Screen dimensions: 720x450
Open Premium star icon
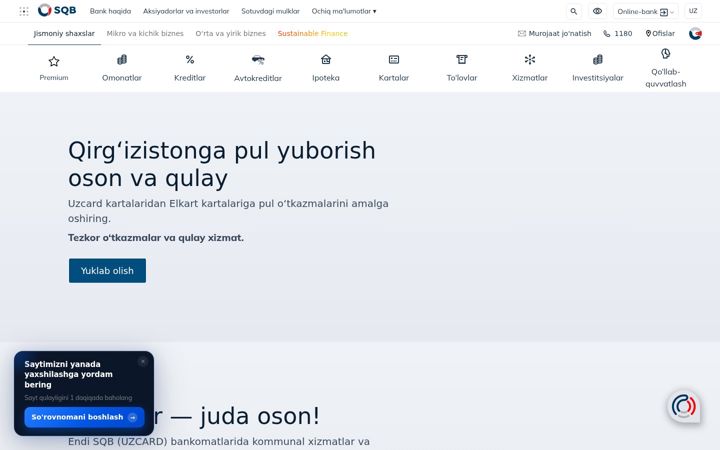coord(54,61)
